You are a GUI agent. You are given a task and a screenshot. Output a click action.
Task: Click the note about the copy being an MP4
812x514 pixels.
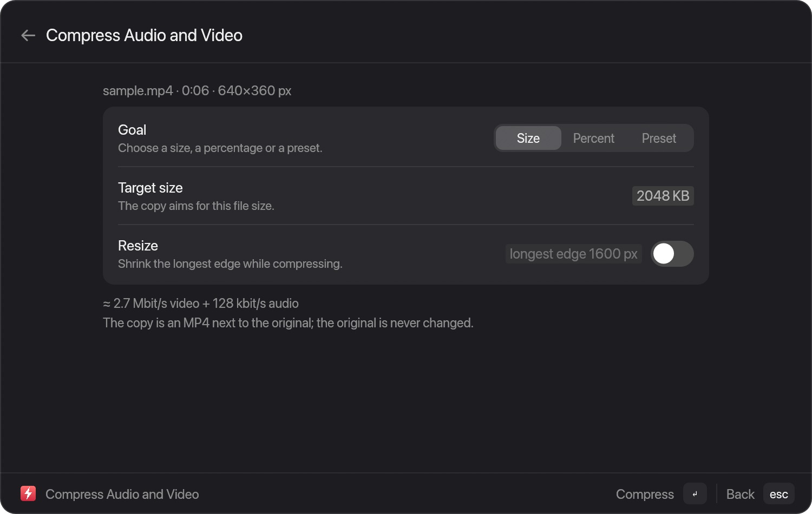coord(288,323)
